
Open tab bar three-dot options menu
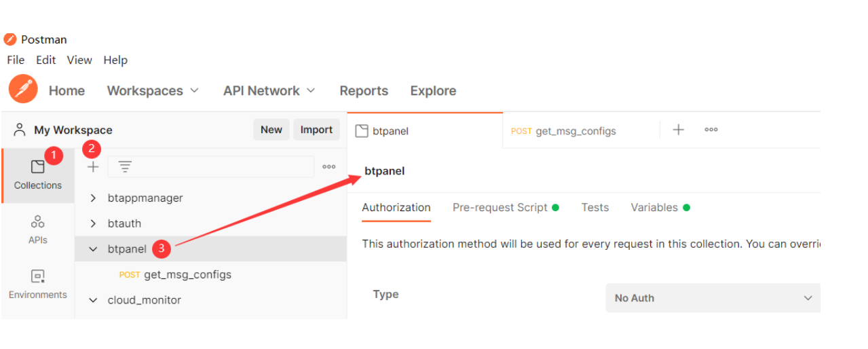click(x=711, y=130)
